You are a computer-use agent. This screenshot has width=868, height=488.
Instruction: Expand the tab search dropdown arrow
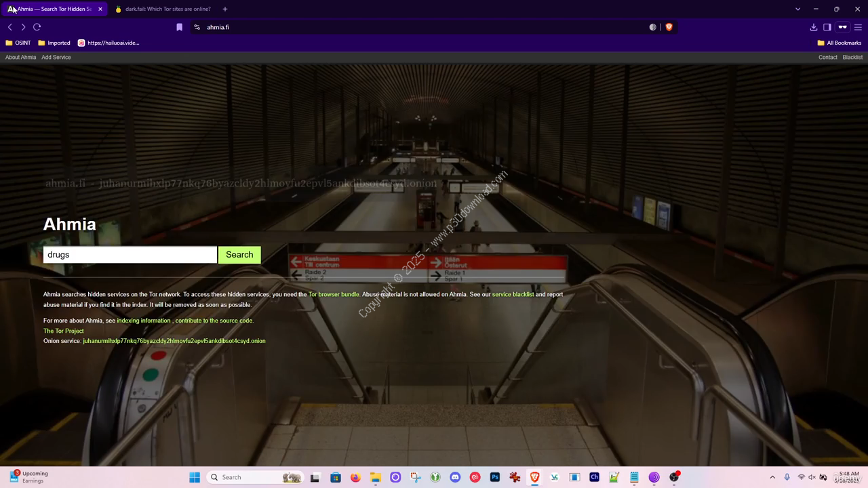click(x=797, y=9)
